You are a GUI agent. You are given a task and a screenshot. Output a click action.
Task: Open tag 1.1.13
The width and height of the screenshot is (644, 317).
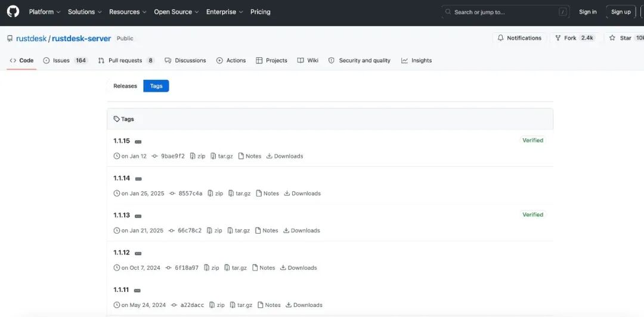[x=122, y=215]
